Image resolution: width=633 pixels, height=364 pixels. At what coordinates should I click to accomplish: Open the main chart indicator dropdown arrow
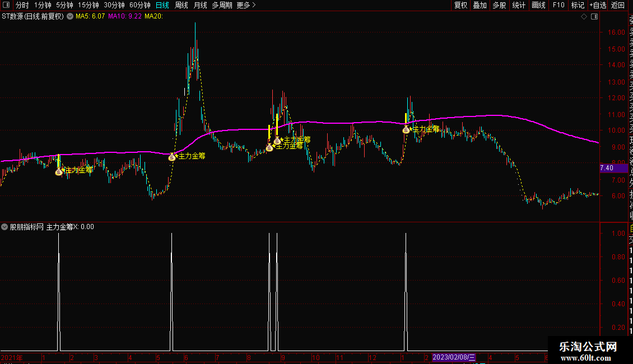[70, 17]
